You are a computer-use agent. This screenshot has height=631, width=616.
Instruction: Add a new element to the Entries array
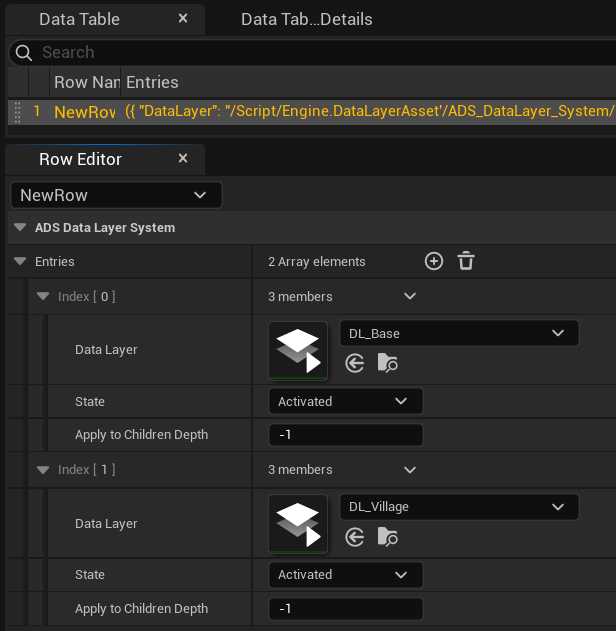point(434,261)
